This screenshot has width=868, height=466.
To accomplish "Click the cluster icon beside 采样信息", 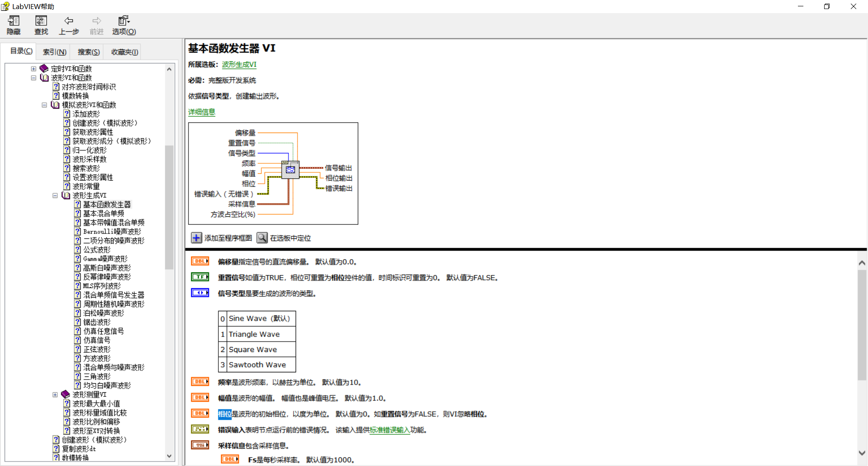I will [200, 445].
